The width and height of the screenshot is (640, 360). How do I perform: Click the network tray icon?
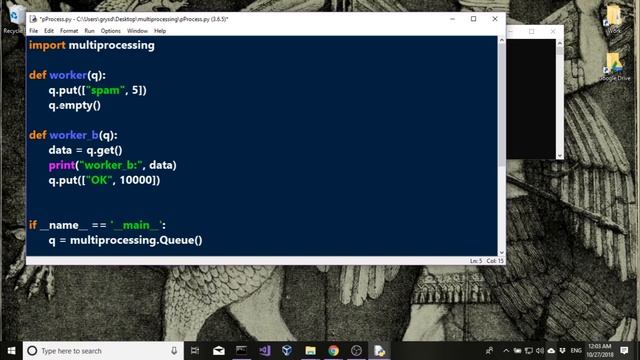(529, 351)
